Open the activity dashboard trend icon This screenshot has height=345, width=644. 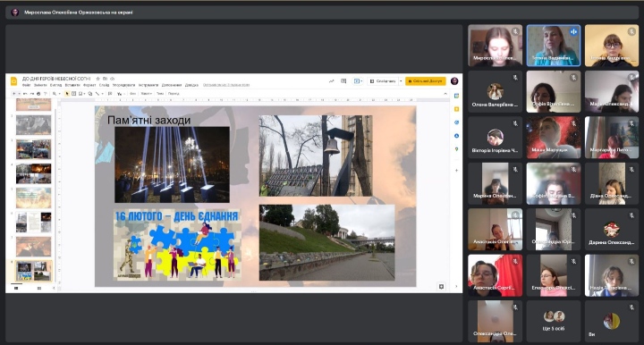click(x=331, y=81)
